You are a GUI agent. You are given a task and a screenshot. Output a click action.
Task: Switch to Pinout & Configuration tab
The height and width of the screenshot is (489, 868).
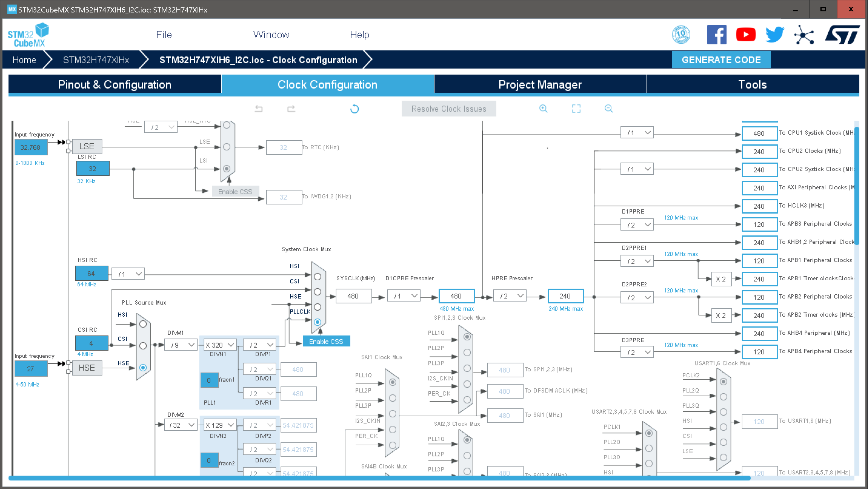(115, 84)
